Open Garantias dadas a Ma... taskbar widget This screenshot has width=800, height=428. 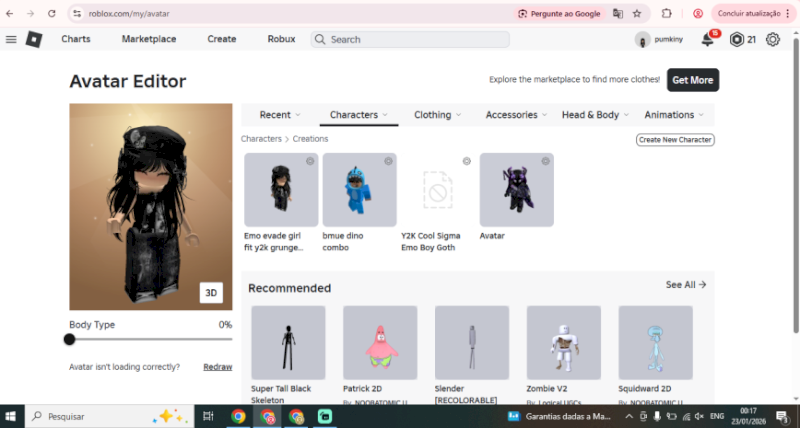tap(559, 416)
